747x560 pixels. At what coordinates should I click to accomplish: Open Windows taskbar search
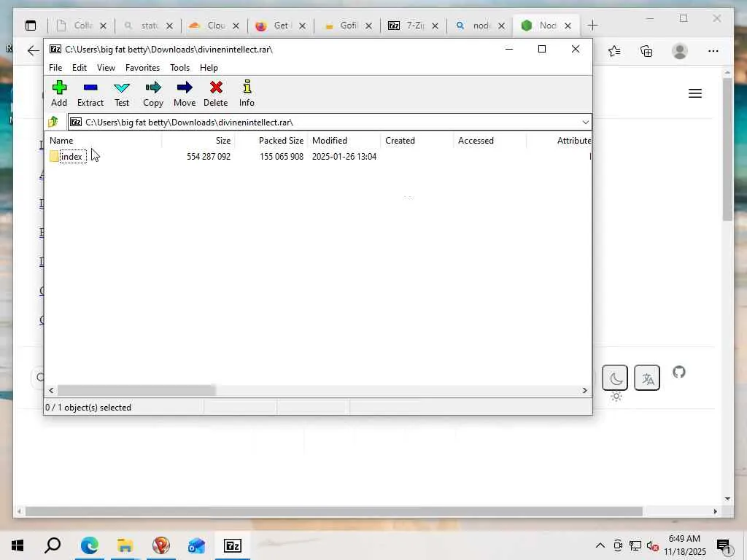coord(53,545)
